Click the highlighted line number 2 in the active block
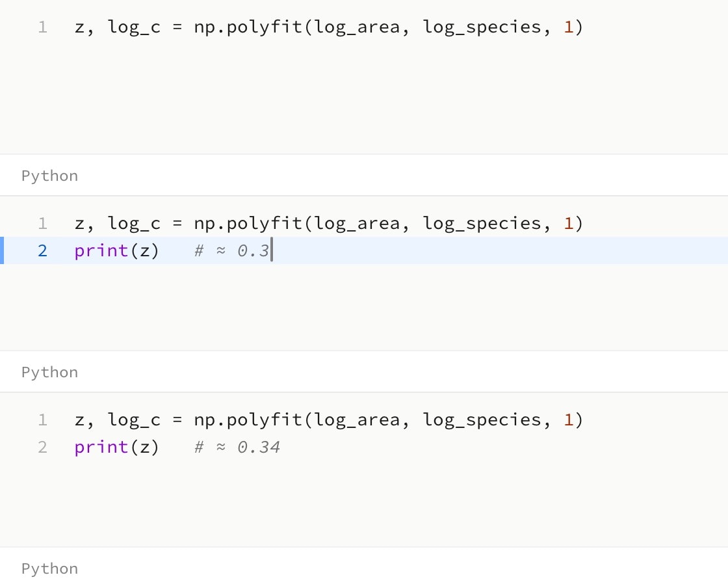 [x=43, y=251]
